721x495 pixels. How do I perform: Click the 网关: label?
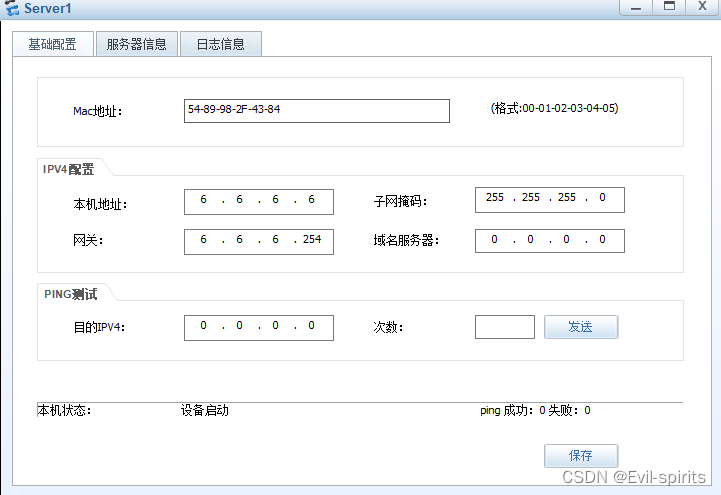click(88, 240)
